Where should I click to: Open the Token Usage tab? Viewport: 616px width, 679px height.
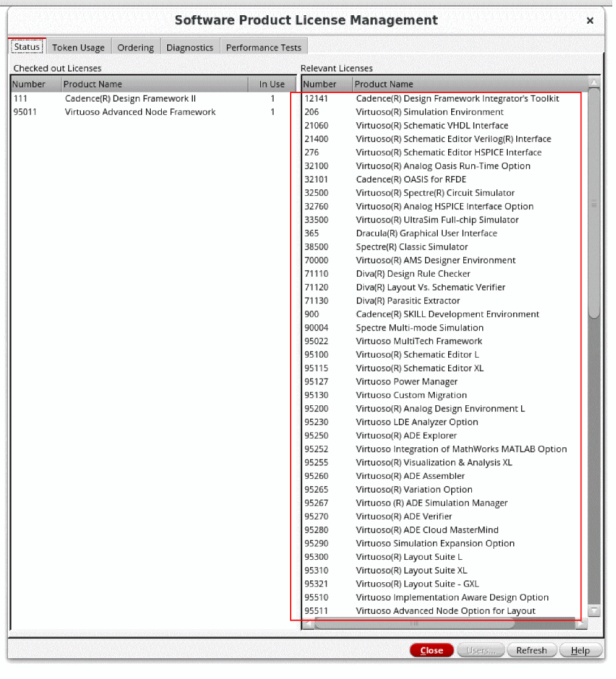click(x=79, y=47)
